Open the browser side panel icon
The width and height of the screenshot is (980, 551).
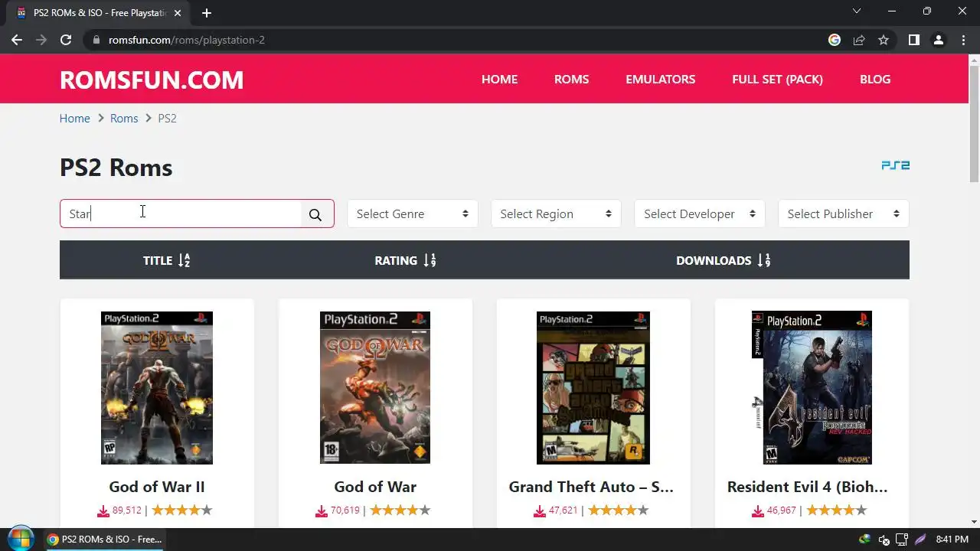[913, 40]
